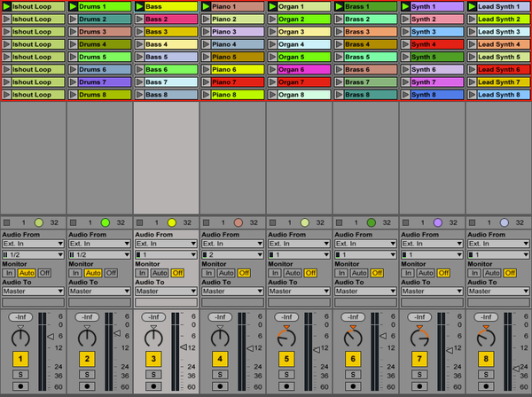The image size is (532, 397).
Task: Trigger the Piano 7 clip play button
Action: (x=207, y=82)
